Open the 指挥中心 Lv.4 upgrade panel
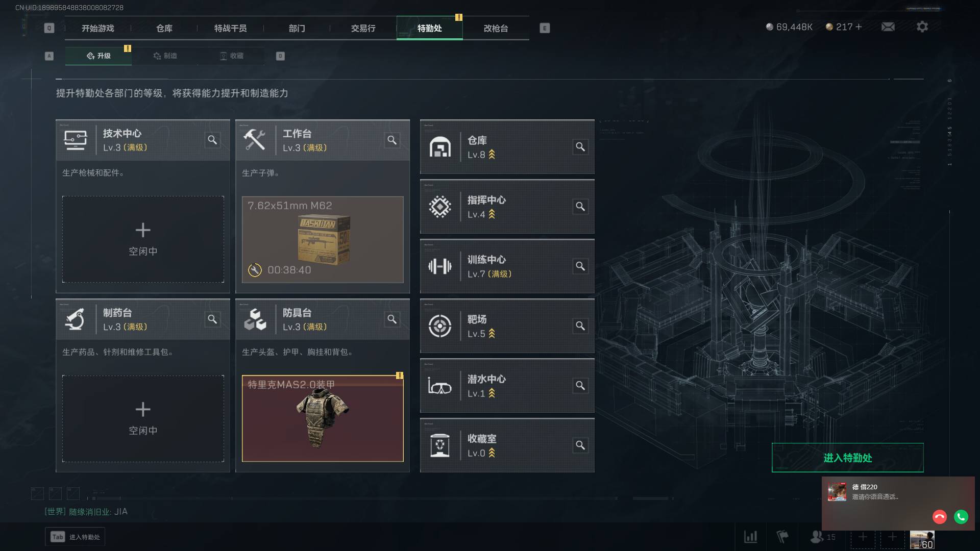This screenshot has height=551, width=980. (507, 207)
